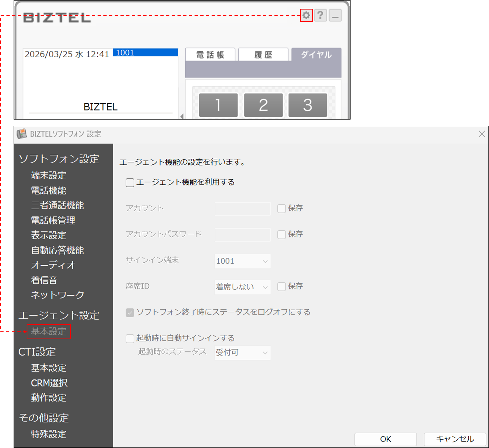Screen dimensions: 489x448
Task: Expand the 座席ID dropdown showing 着席しない
Action: (x=242, y=287)
